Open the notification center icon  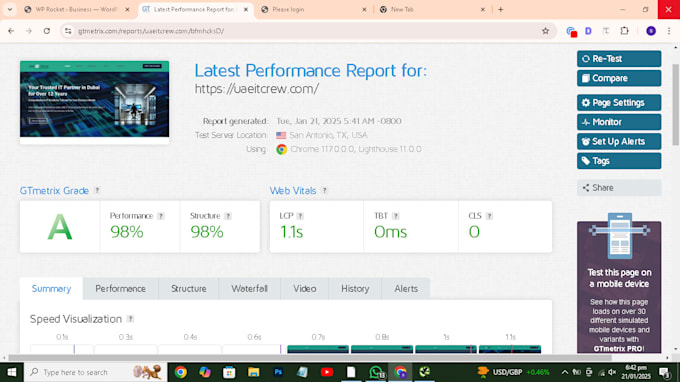pos(664,372)
